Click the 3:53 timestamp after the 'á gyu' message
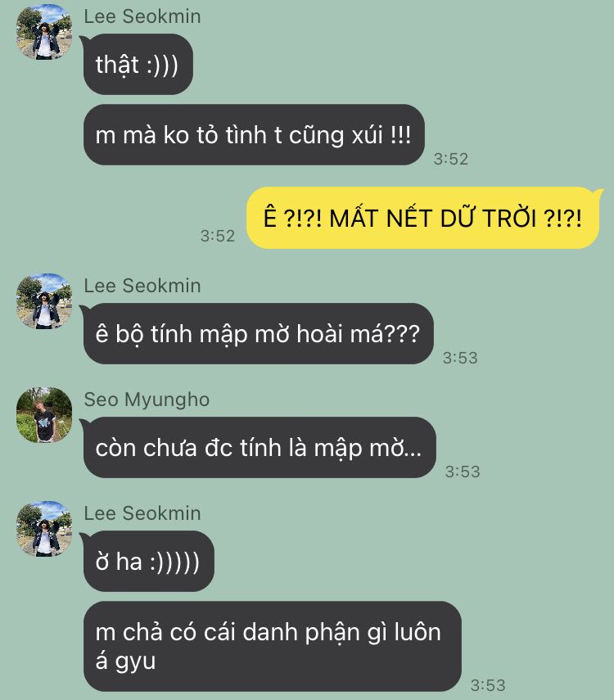 488,685
